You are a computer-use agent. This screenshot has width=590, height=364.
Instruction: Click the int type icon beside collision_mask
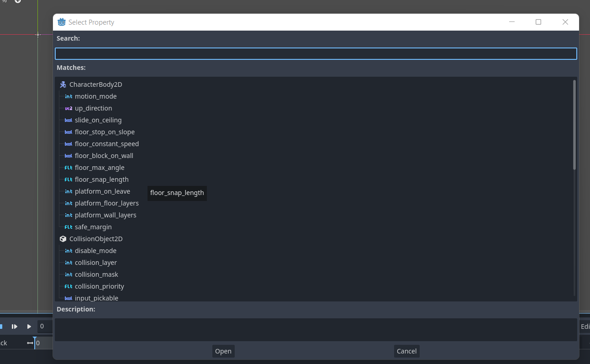pyautogui.click(x=68, y=274)
